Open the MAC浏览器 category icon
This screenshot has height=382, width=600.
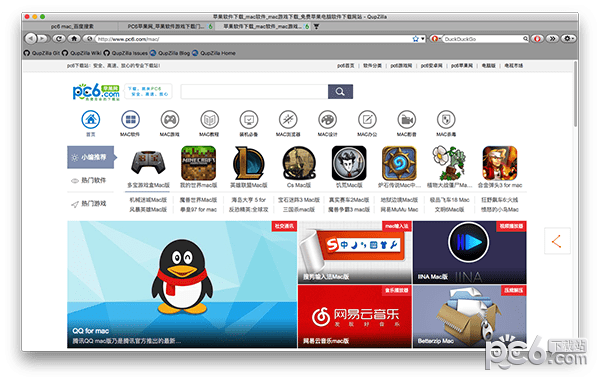(x=288, y=120)
